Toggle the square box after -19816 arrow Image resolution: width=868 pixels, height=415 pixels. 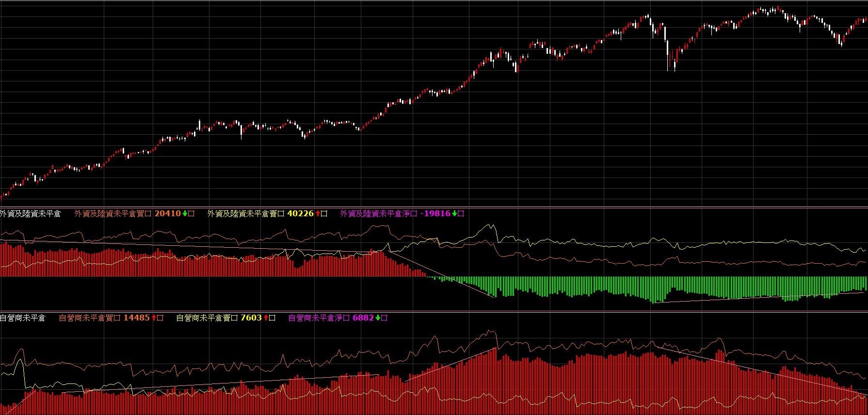tap(461, 214)
